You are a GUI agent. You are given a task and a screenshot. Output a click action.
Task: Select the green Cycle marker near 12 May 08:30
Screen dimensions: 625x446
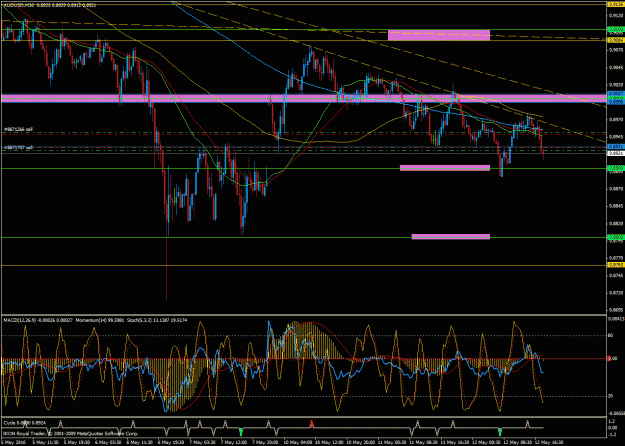[x=500, y=432]
